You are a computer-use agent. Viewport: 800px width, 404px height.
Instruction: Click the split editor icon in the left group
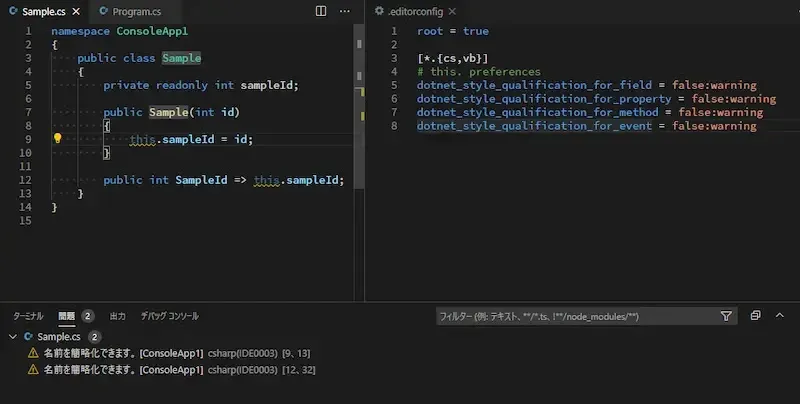point(321,11)
